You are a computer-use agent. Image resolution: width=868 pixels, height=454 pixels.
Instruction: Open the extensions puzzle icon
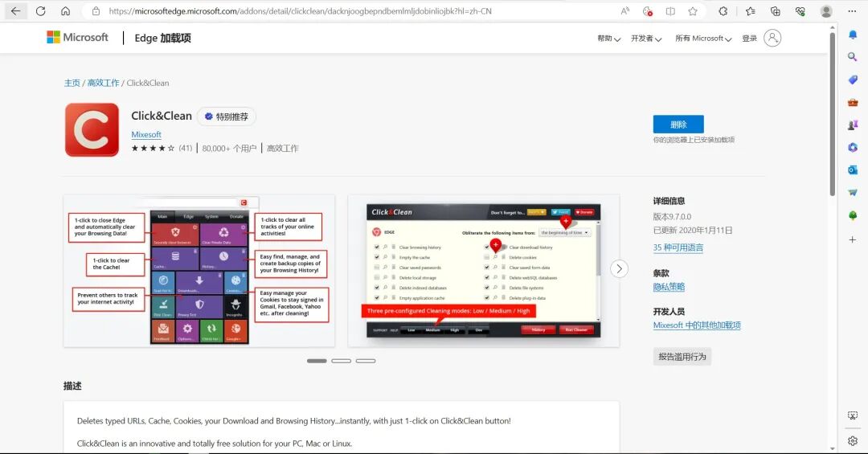[723, 11]
